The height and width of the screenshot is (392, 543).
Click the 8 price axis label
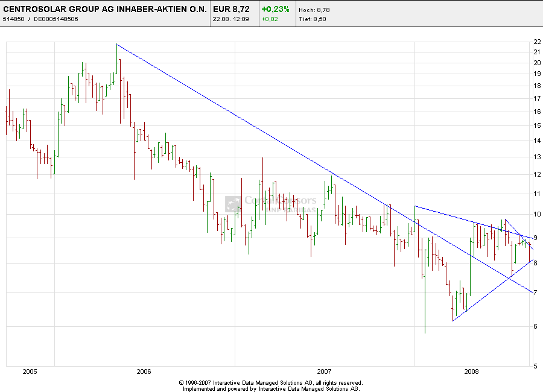click(x=535, y=263)
